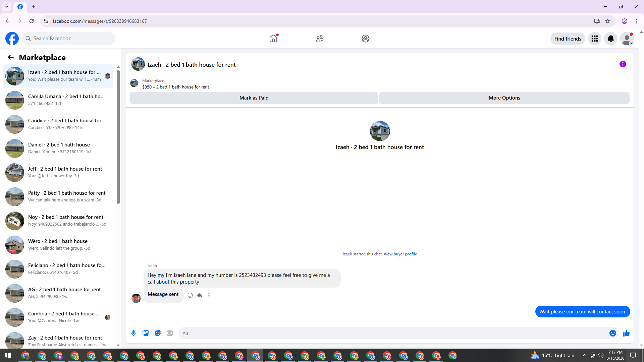Open the Chrome three-dot menu
The width and height of the screenshot is (644, 362).
pos(637,21)
